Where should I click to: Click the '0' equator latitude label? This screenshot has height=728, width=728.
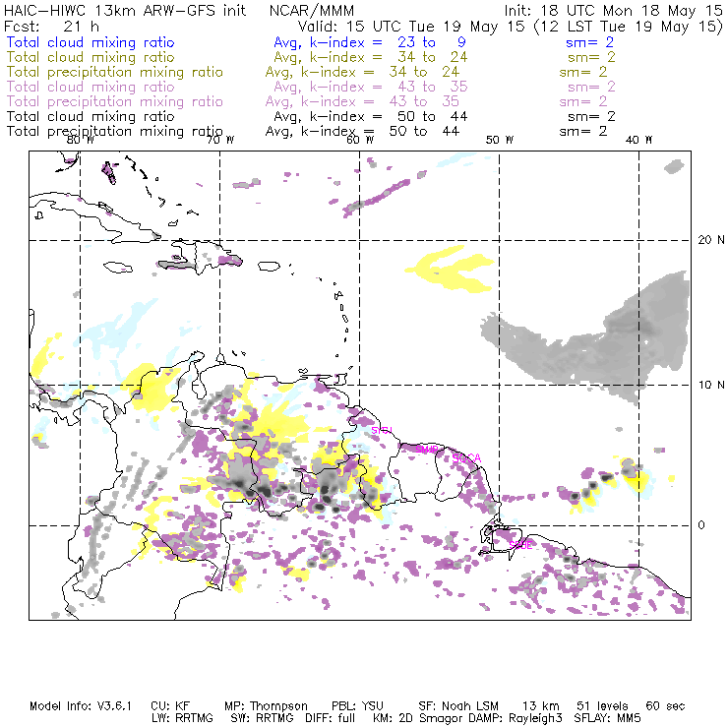pyautogui.click(x=701, y=525)
